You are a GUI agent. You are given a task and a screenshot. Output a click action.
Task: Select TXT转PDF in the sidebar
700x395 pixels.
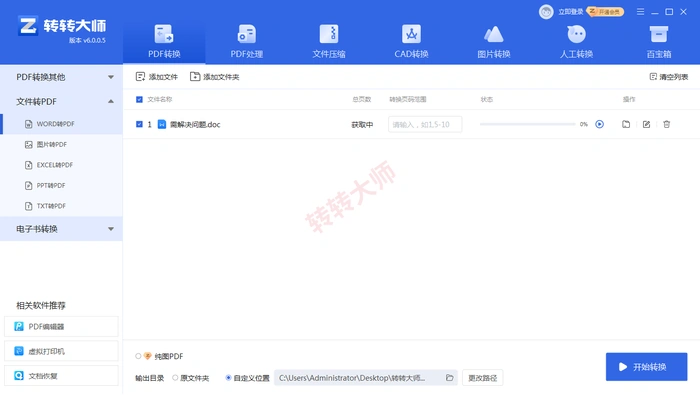pyautogui.click(x=62, y=206)
